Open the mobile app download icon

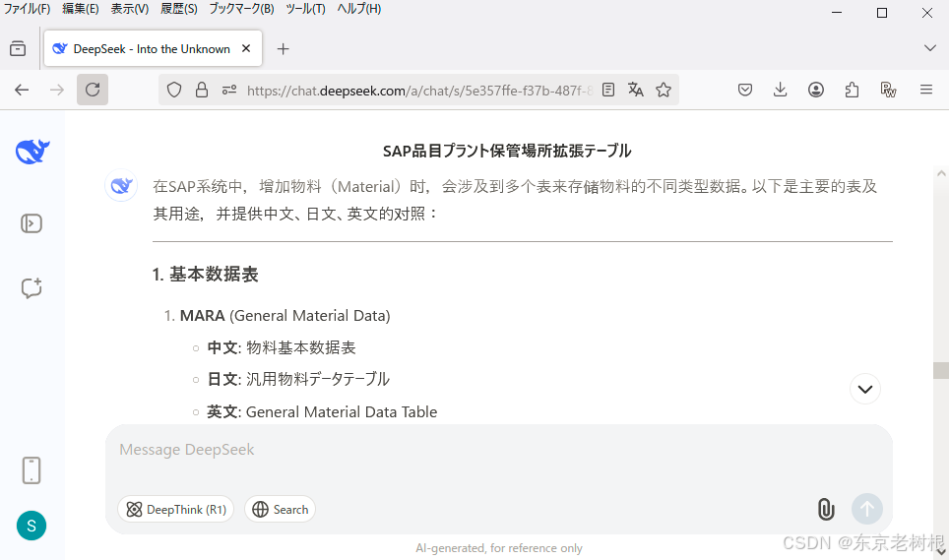(x=32, y=470)
